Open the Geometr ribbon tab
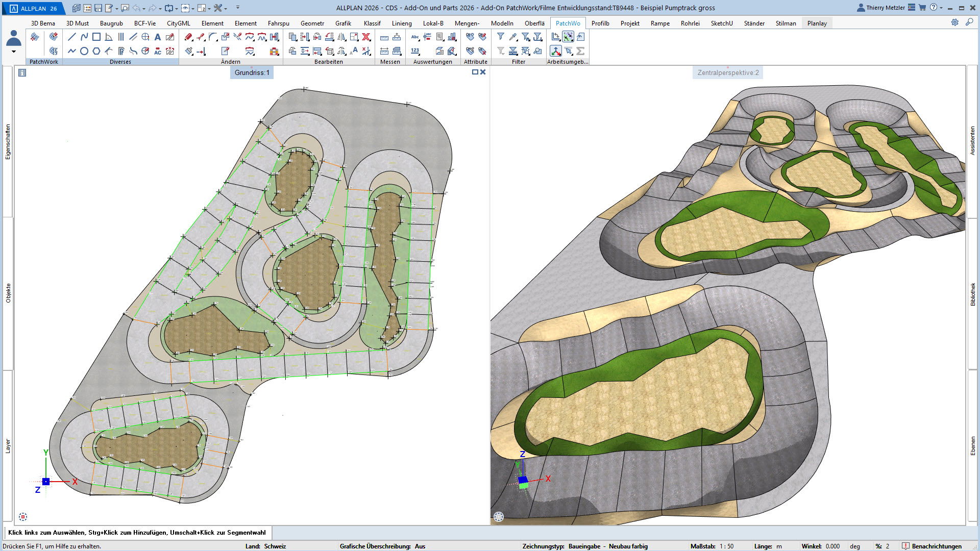The image size is (980, 551). click(312, 23)
